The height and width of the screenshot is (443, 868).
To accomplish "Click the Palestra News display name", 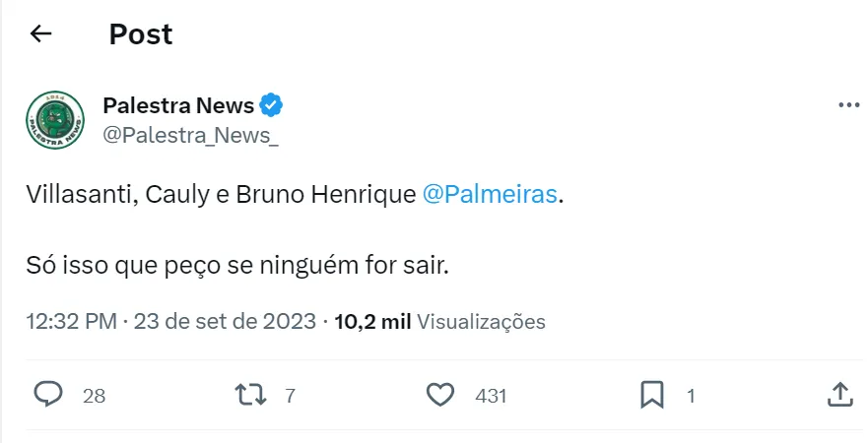I will (x=178, y=105).
